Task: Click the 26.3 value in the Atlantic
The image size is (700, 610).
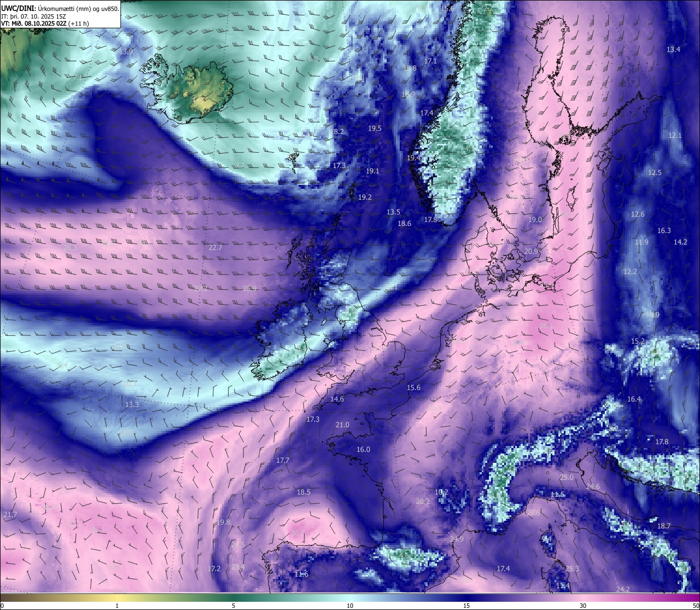Action: coord(70,248)
